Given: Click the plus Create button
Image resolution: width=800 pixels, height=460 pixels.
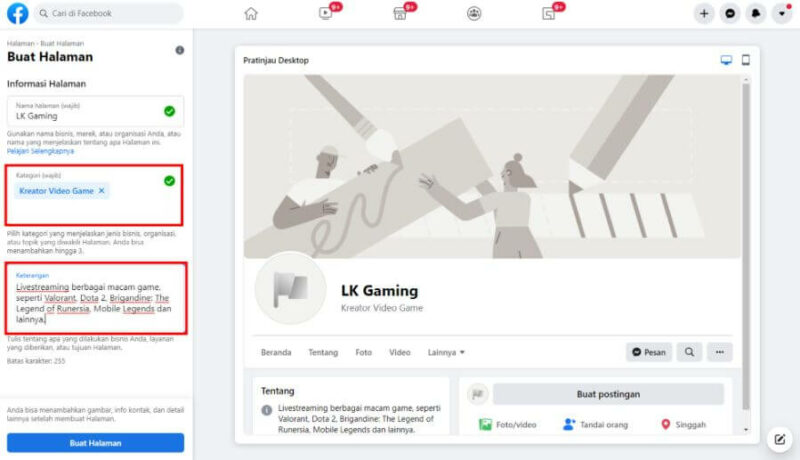Looking at the screenshot, I should click(704, 14).
